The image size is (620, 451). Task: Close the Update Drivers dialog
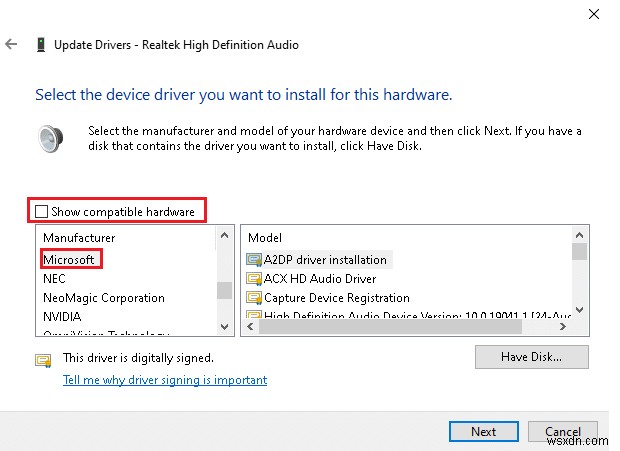pyautogui.click(x=594, y=14)
